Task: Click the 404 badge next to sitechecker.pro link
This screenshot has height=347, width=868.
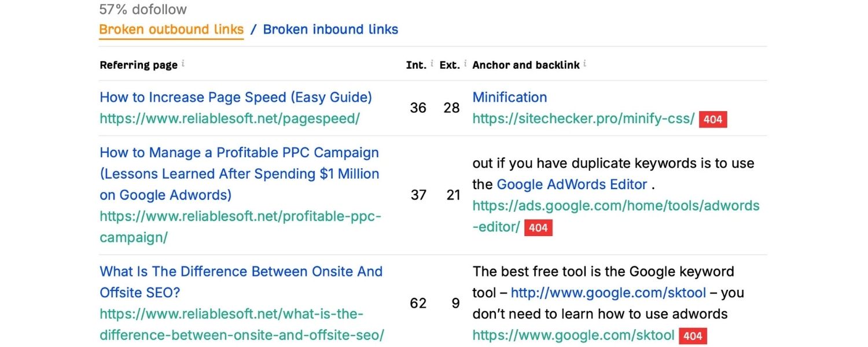Action: pyautogui.click(x=712, y=119)
